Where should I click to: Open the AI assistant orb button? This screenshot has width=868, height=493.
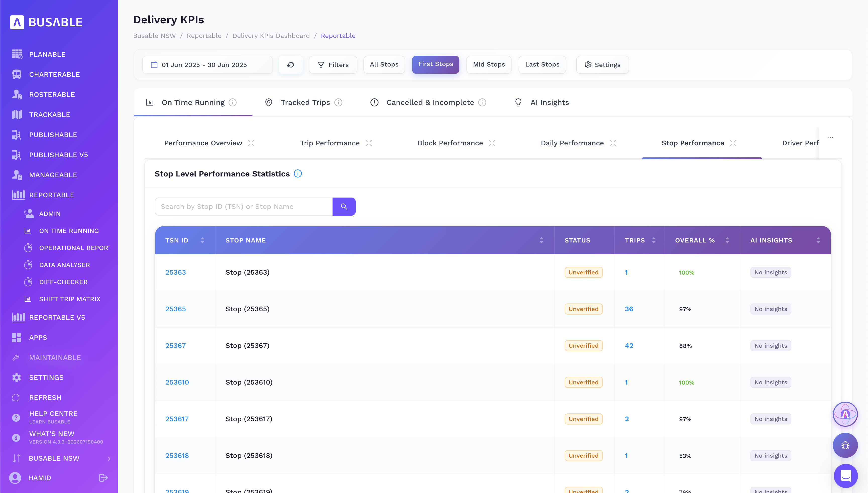pyautogui.click(x=845, y=414)
